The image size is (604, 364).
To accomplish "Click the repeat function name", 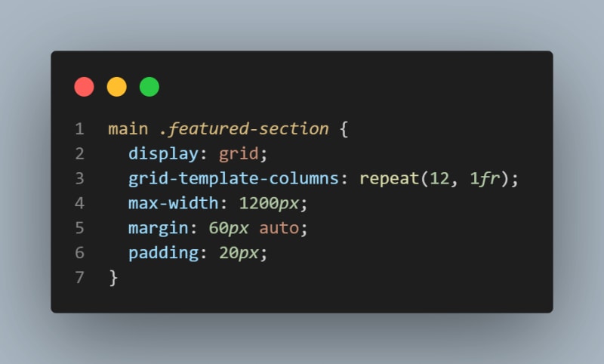I will 389,179.
